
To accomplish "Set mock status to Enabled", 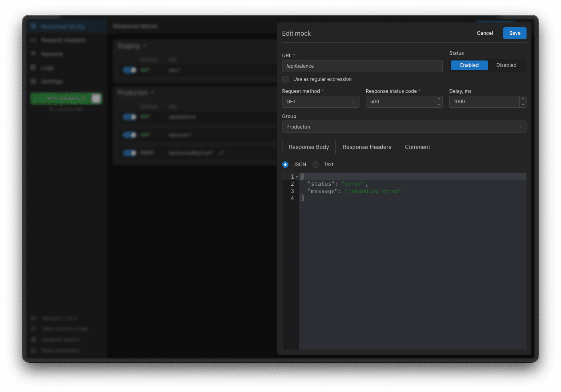I will point(469,65).
